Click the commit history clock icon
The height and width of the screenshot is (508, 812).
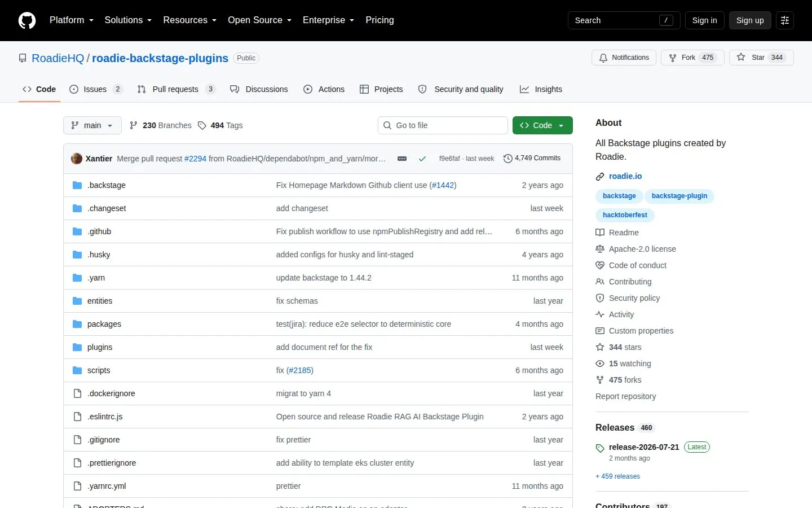pyautogui.click(x=507, y=159)
